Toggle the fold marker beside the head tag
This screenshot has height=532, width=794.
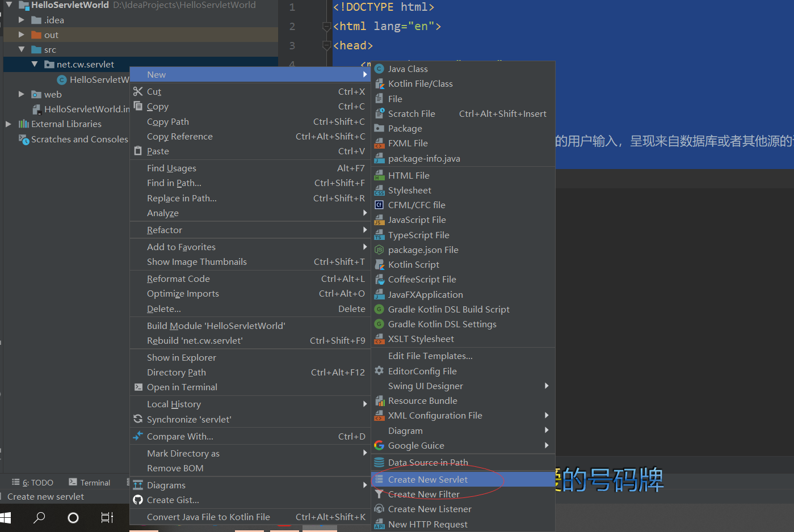click(x=326, y=45)
